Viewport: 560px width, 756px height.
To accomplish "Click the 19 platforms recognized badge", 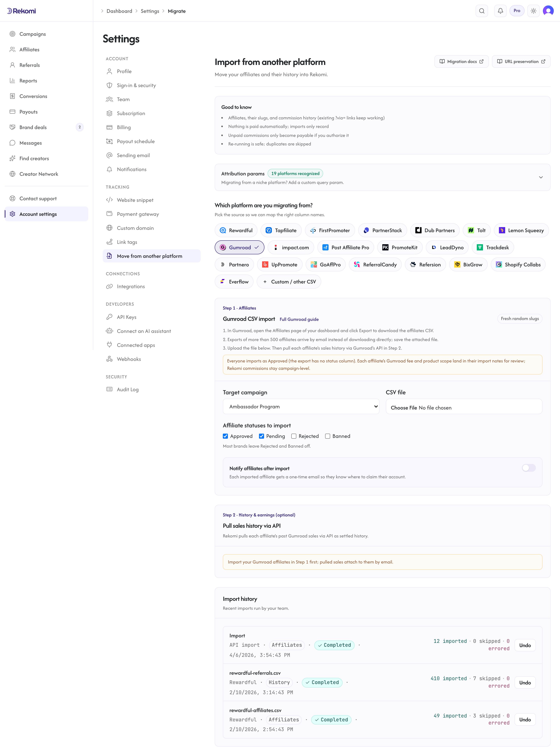I will (295, 173).
